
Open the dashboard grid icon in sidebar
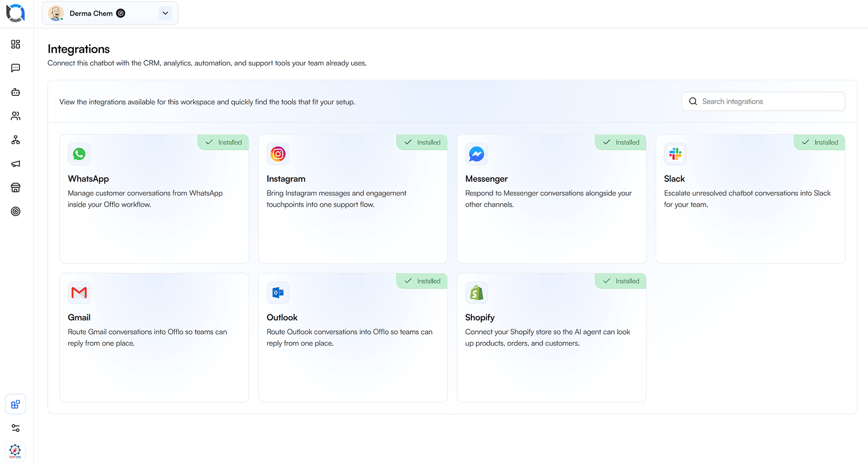click(x=16, y=44)
